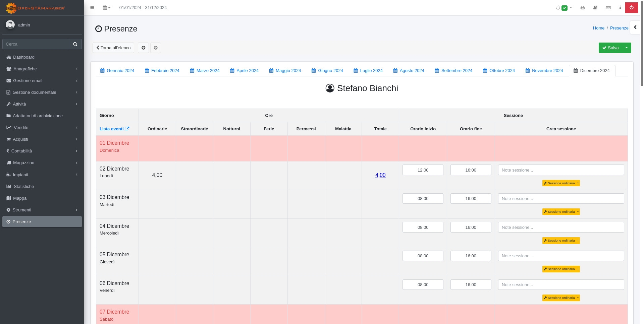The image size is (644, 324).
Task: Edit Orario inizio for 05 Dicembre
Action: click(423, 256)
